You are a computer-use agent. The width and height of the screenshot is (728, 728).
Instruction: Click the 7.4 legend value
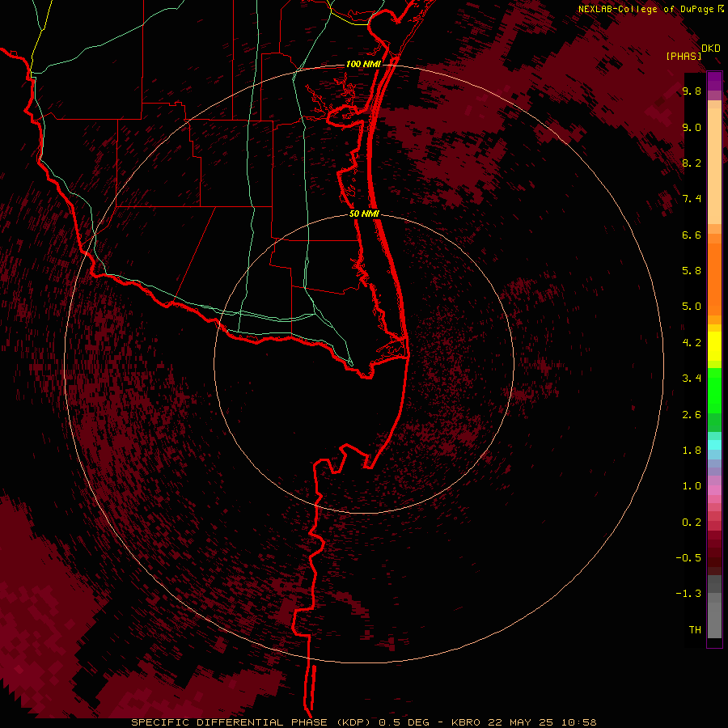pyautogui.click(x=692, y=199)
